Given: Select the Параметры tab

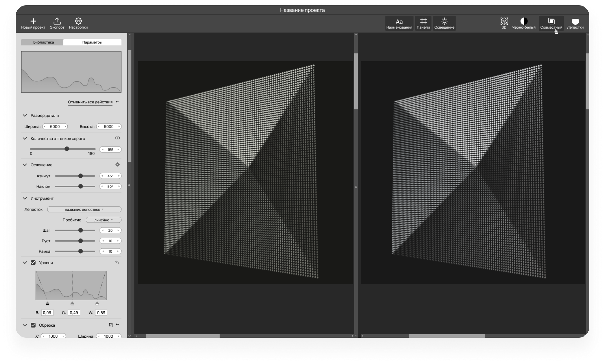Looking at the screenshot, I should point(92,42).
